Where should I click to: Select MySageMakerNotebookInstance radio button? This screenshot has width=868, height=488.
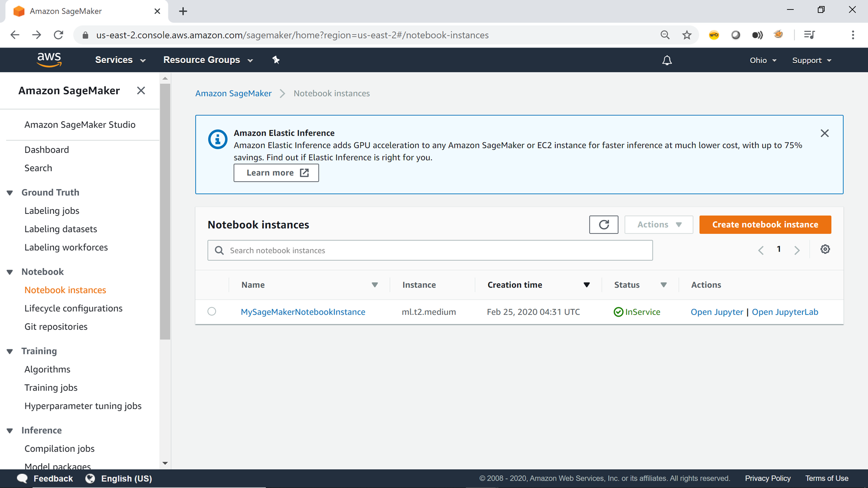coord(212,311)
